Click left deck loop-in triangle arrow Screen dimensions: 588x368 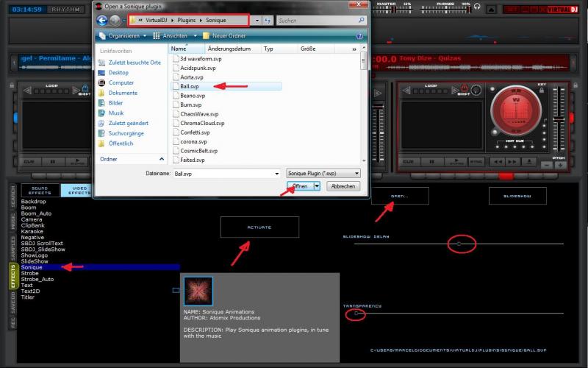27,91
